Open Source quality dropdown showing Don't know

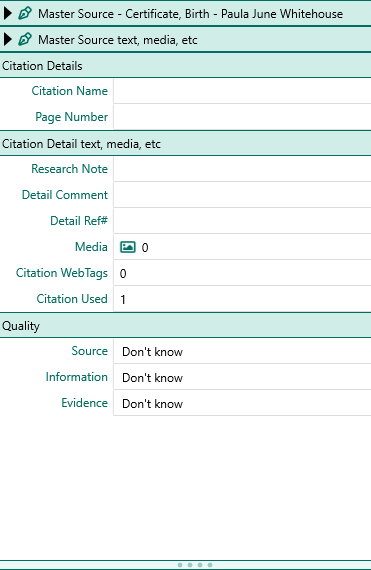pyautogui.click(x=242, y=351)
